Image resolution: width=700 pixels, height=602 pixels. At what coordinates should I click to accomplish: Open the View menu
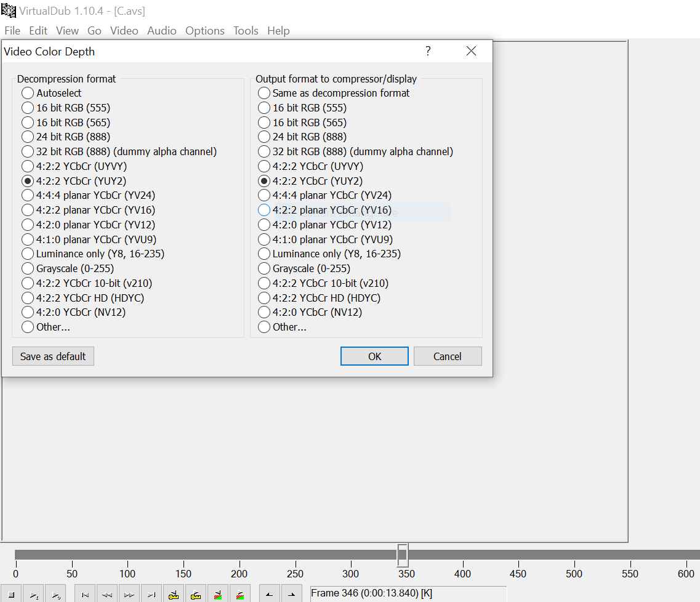tap(67, 30)
